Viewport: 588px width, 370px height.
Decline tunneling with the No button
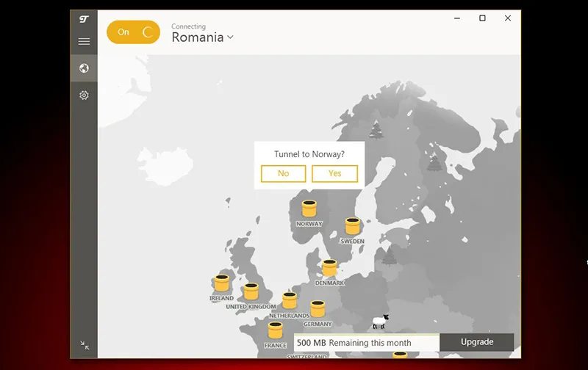click(283, 173)
